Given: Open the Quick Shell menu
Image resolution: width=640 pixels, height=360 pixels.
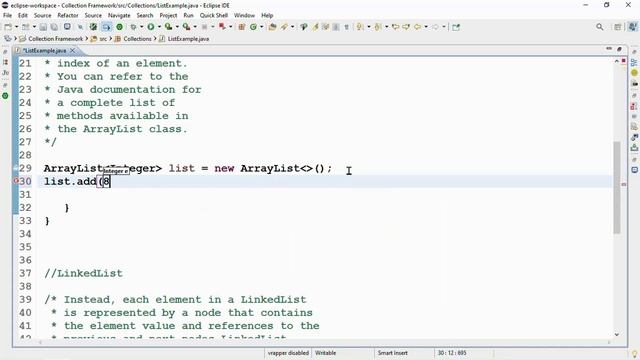Looking at the screenshot, I should (x=213, y=15).
